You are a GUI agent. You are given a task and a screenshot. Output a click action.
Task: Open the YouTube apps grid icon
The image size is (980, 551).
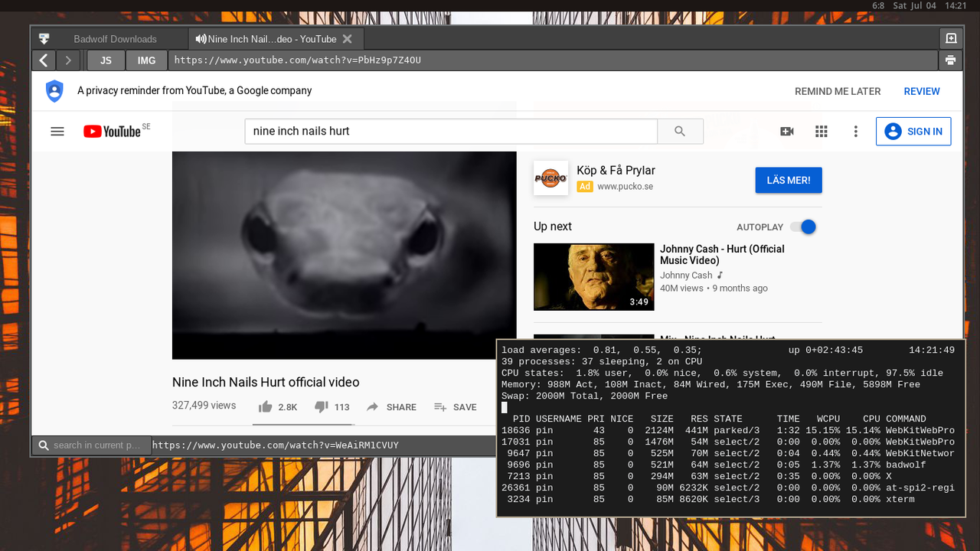(822, 132)
